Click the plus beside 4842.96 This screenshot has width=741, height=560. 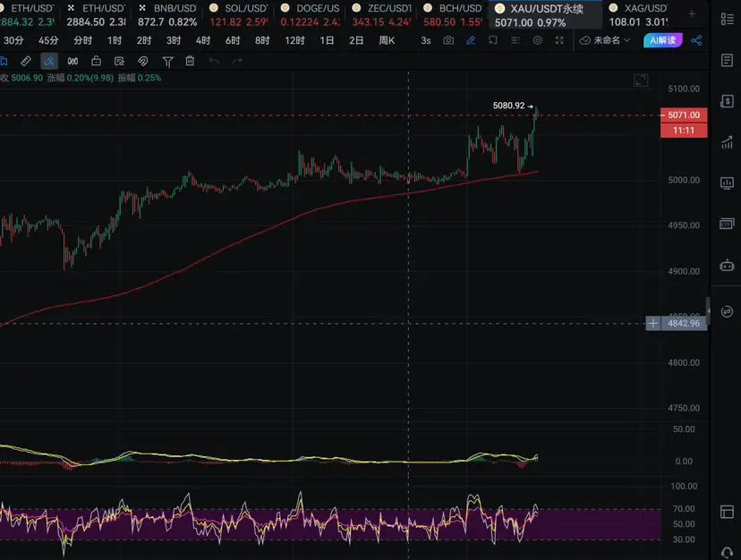click(653, 323)
